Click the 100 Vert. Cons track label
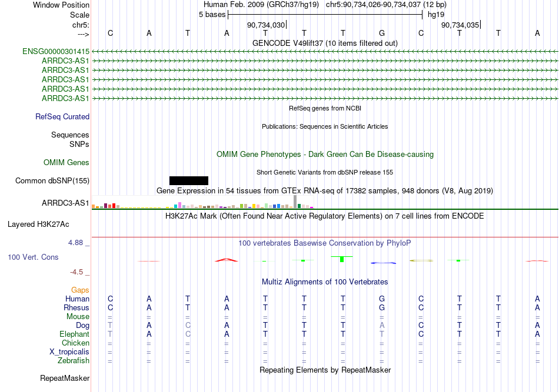 (x=33, y=257)
